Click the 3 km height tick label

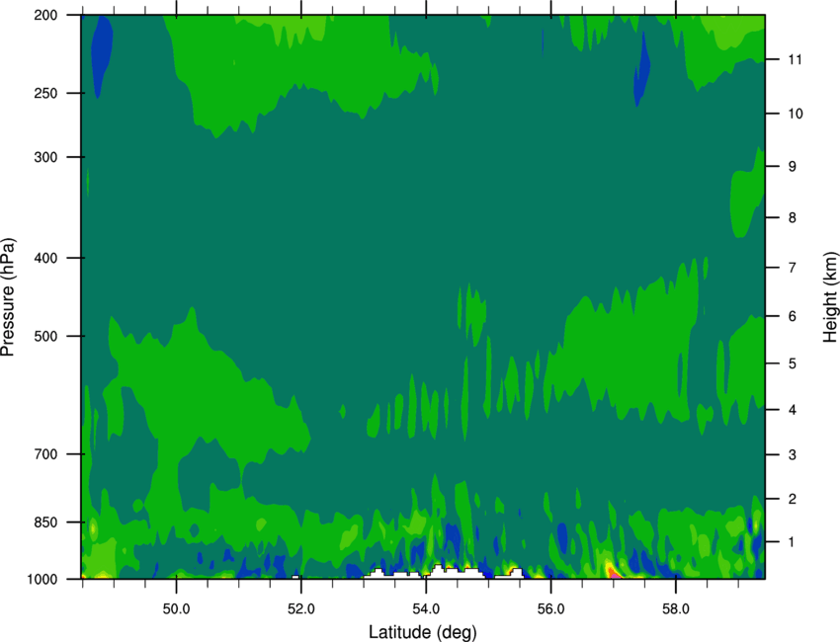tap(793, 455)
